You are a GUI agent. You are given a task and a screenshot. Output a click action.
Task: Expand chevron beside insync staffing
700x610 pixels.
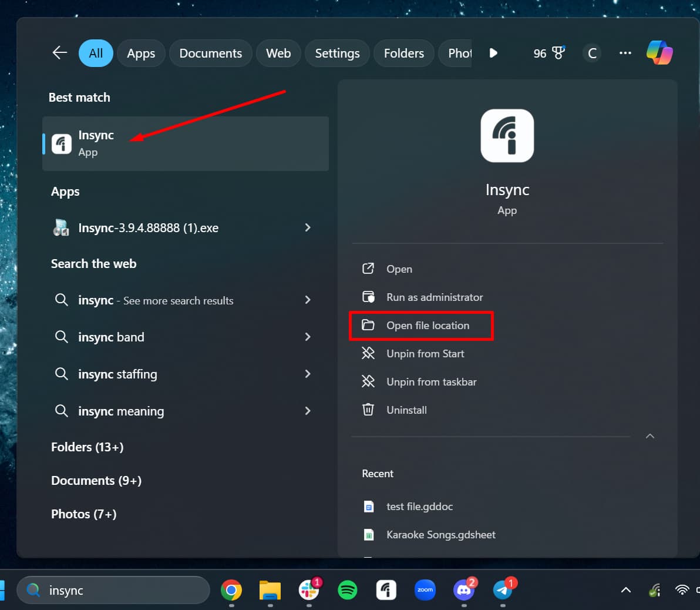point(308,374)
